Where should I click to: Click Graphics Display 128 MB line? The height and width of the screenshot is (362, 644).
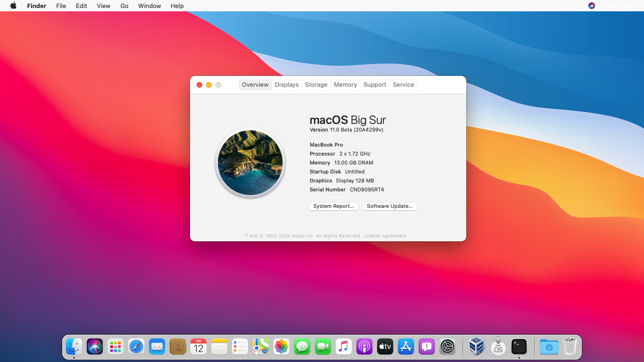coord(342,181)
